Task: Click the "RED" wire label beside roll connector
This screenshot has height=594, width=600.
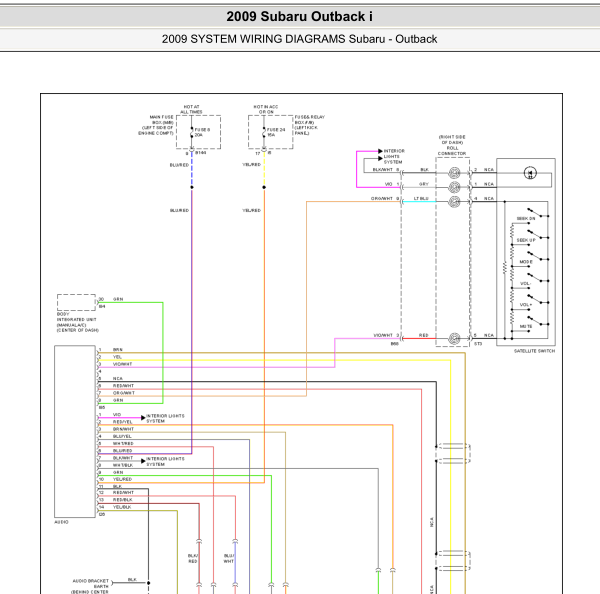Action: click(424, 335)
